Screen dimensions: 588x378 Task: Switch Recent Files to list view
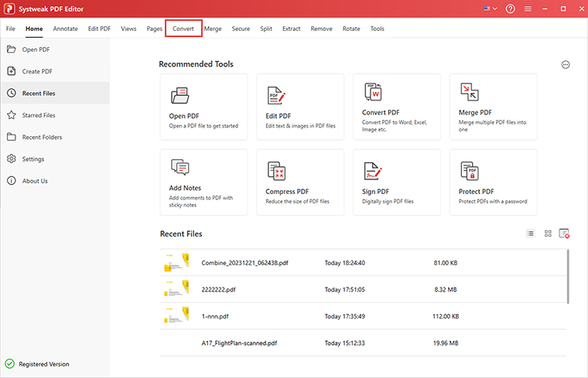pos(530,233)
